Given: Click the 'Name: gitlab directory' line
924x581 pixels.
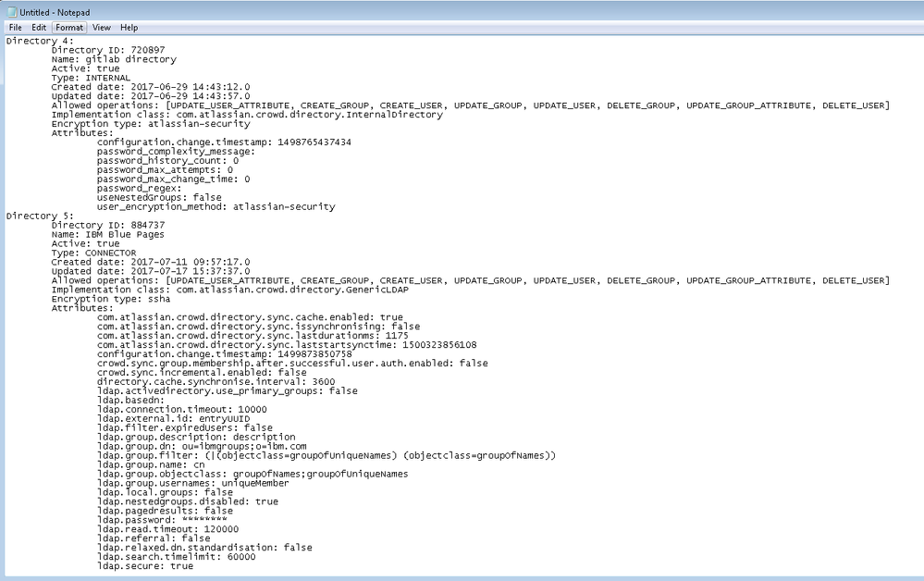Looking at the screenshot, I should [114, 59].
